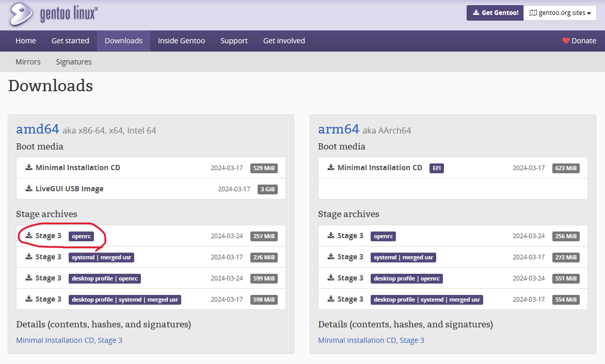Click download icon for amd64 systemd merged usr stage
The height and width of the screenshot is (364, 605).
(x=29, y=257)
